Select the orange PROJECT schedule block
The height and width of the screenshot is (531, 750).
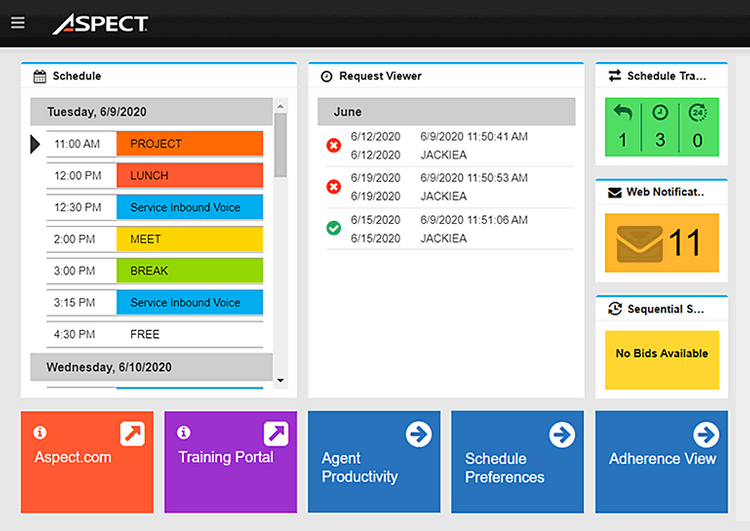click(189, 144)
